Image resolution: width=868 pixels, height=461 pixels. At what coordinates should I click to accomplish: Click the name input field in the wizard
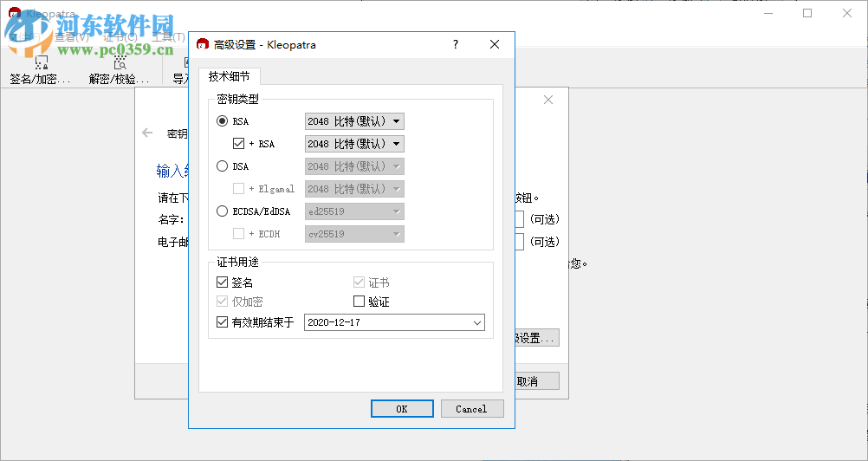519,219
